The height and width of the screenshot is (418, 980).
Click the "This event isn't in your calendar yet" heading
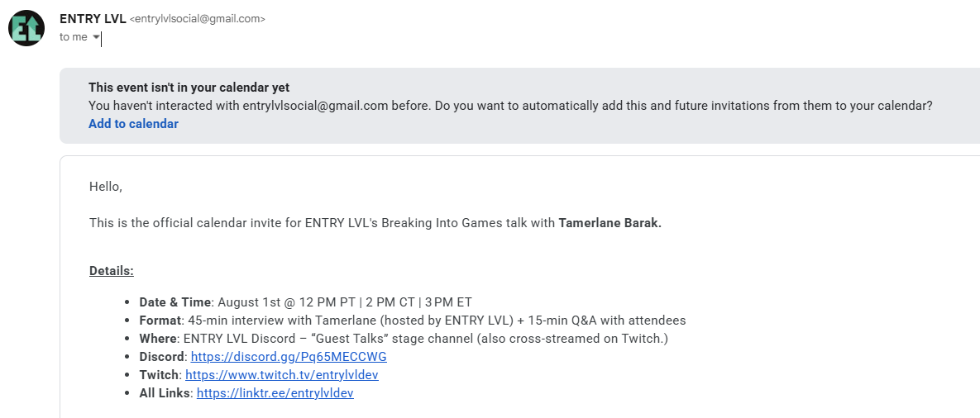click(189, 88)
